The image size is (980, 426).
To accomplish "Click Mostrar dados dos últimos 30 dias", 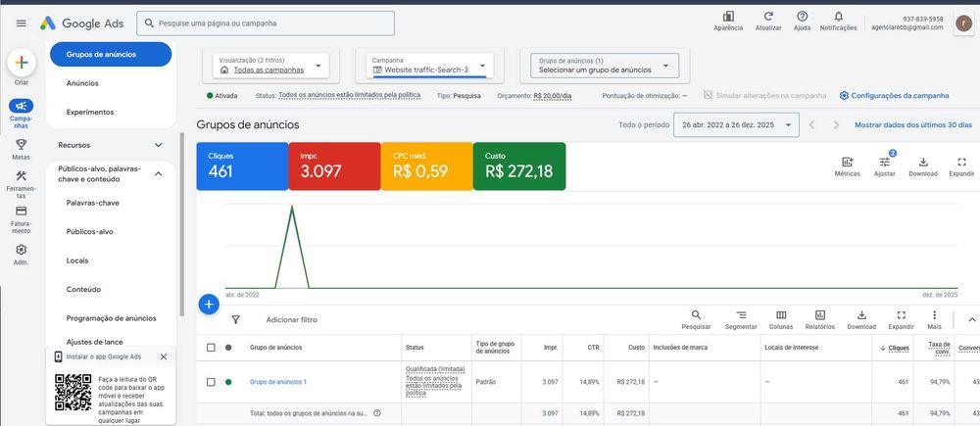I will (x=913, y=125).
